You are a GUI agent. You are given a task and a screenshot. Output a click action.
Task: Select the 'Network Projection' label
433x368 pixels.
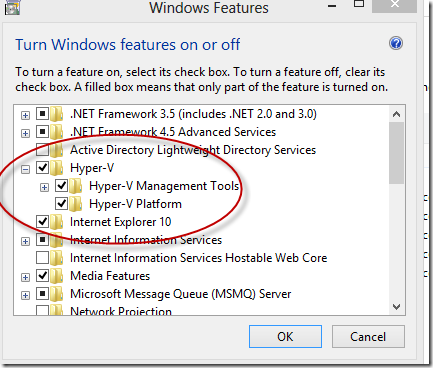[121, 311]
